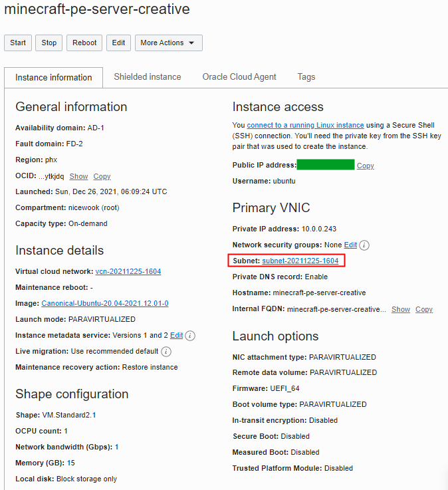Click the In-transit encryption Disabled value
This screenshot has width=448, height=490.
(x=323, y=420)
